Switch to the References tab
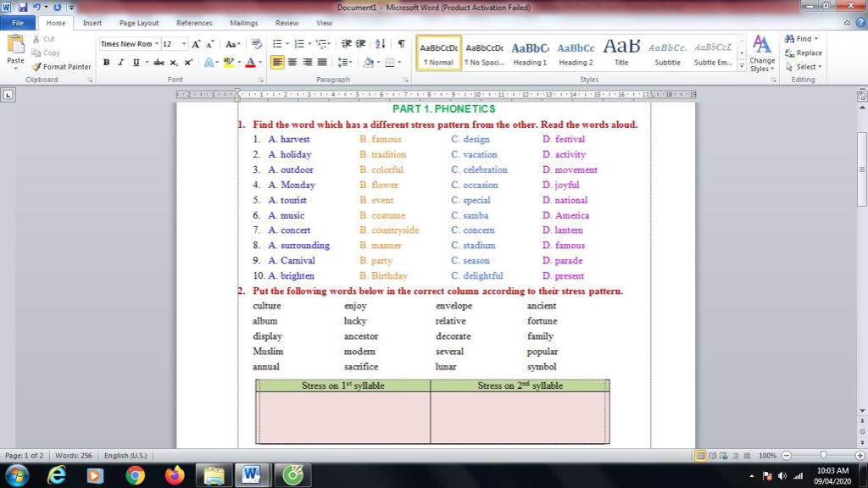The height and width of the screenshot is (488, 868). coord(194,23)
